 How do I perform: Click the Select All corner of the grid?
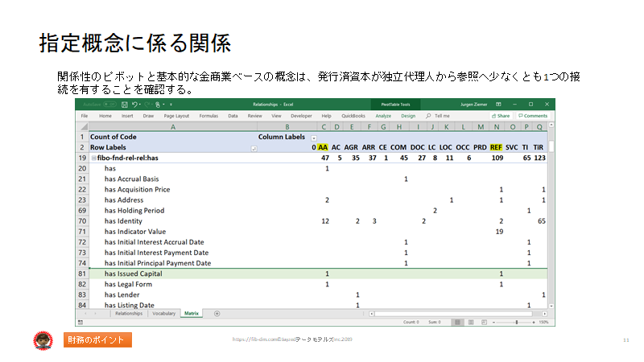82,127
